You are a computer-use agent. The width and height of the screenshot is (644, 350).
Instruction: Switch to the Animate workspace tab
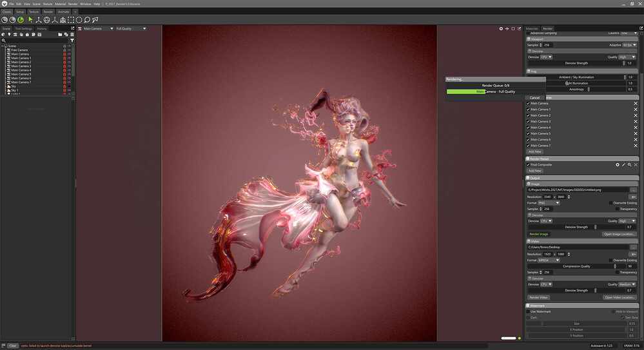point(64,12)
